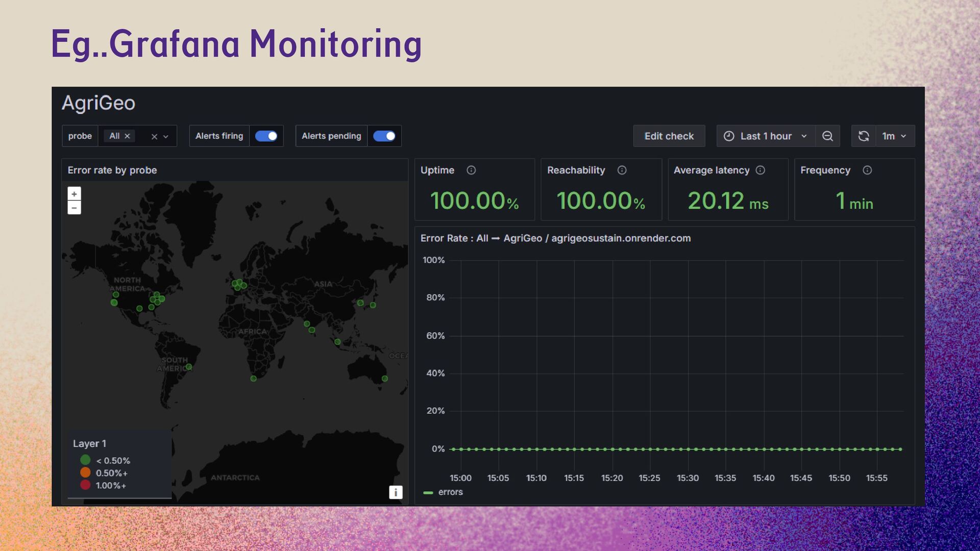Toggle the errors series in the legend
980x551 pixels.
[450, 492]
